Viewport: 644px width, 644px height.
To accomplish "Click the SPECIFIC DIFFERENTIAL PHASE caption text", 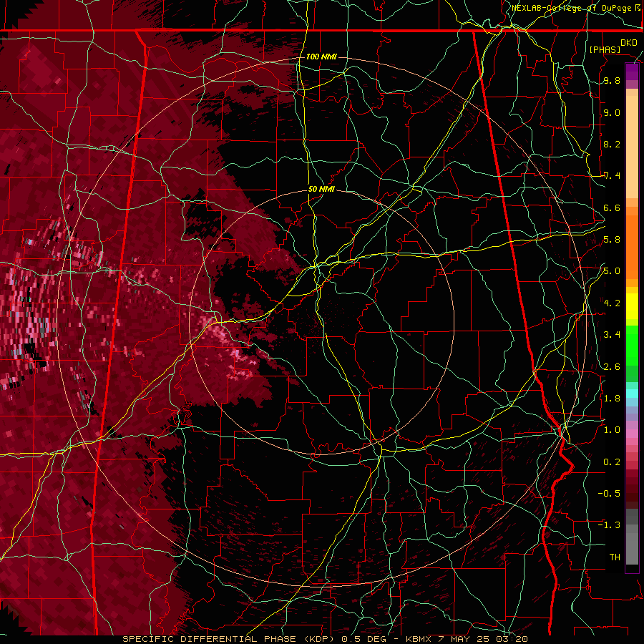I will 209,639.
